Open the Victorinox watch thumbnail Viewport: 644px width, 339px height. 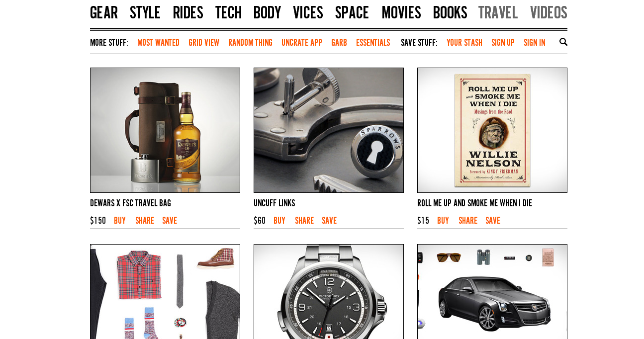tap(329, 292)
